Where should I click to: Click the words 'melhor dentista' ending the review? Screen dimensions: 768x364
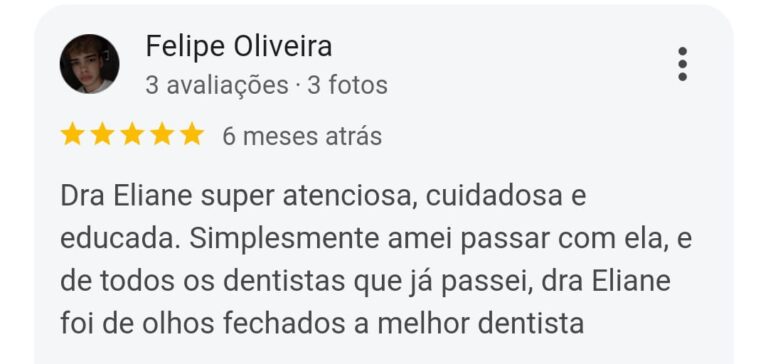click(x=480, y=324)
